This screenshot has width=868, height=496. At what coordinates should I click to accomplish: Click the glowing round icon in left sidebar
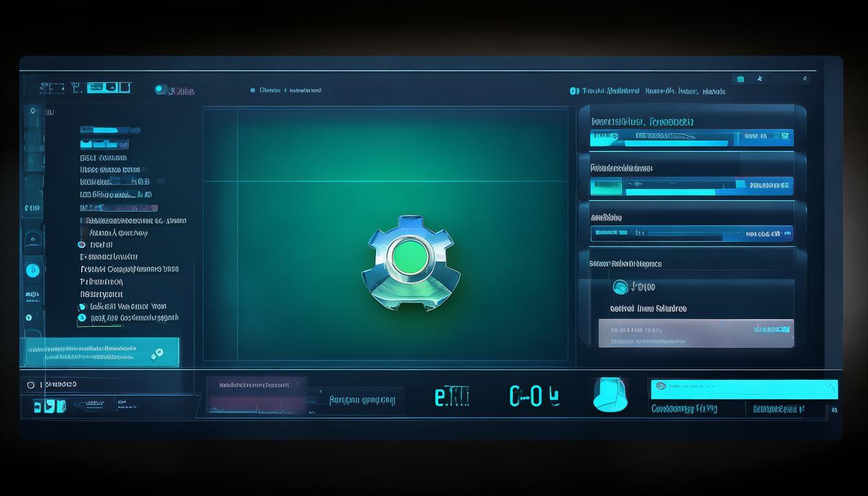tap(32, 271)
